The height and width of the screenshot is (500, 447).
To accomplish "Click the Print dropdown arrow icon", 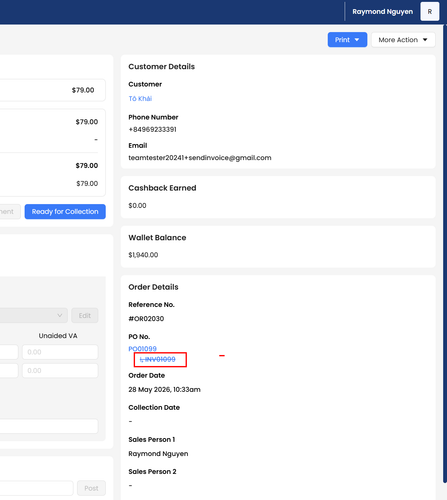I will (357, 40).
